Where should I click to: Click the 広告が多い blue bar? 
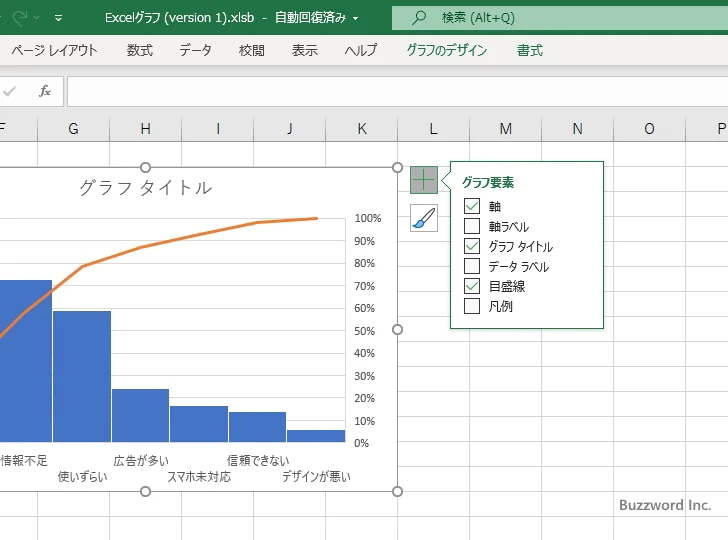(140, 415)
